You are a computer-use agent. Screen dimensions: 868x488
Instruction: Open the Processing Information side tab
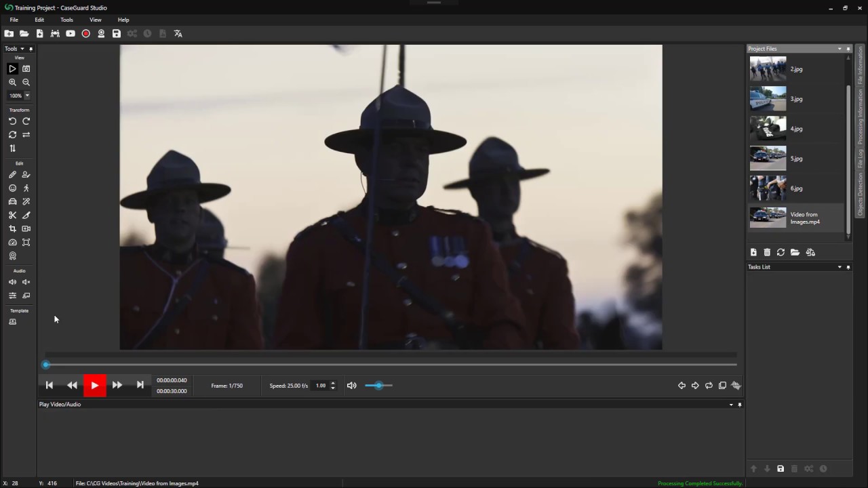coord(861,117)
